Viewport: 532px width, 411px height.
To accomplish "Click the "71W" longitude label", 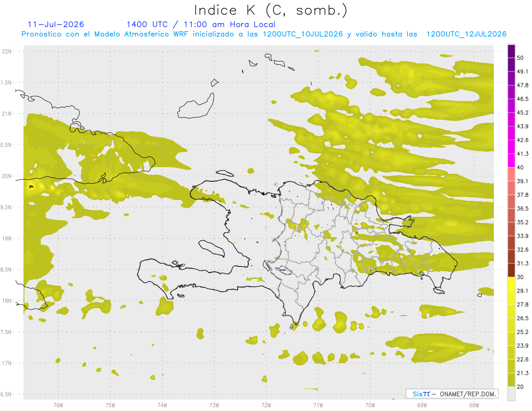I will [x=318, y=405].
